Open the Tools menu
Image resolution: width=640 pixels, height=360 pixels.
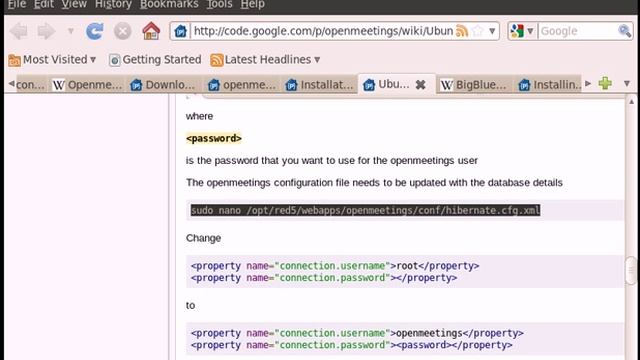click(219, 4)
